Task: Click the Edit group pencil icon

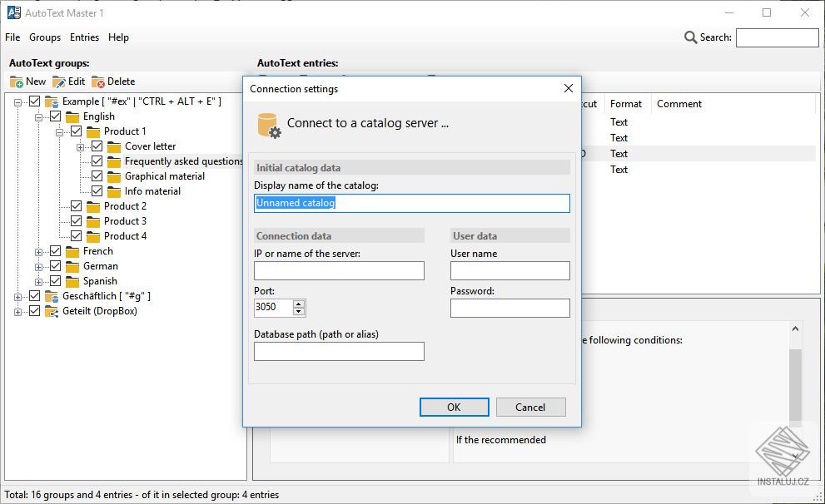Action: 59,82
